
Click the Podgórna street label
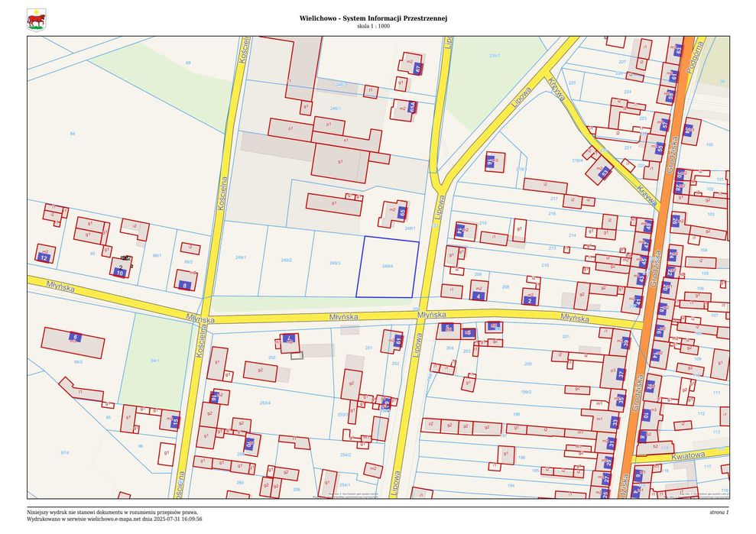tap(696, 57)
